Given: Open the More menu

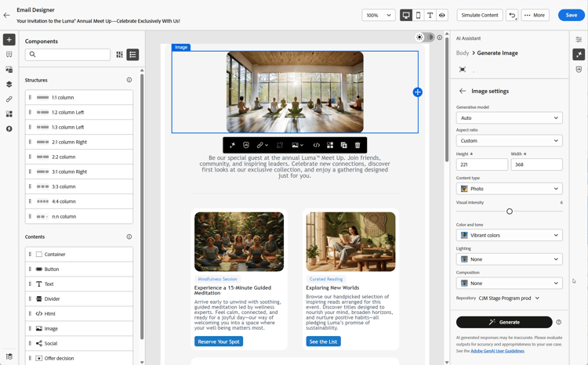Looking at the screenshot, I should [x=535, y=15].
